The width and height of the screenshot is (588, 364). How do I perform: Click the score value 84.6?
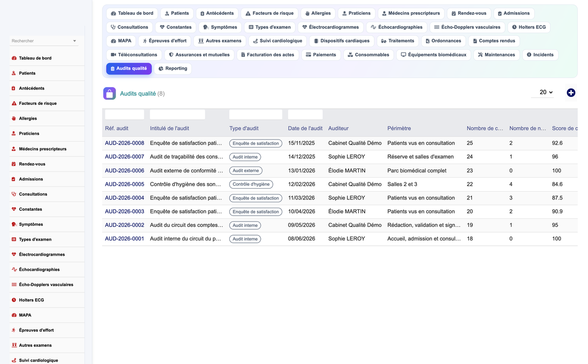tap(557, 185)
